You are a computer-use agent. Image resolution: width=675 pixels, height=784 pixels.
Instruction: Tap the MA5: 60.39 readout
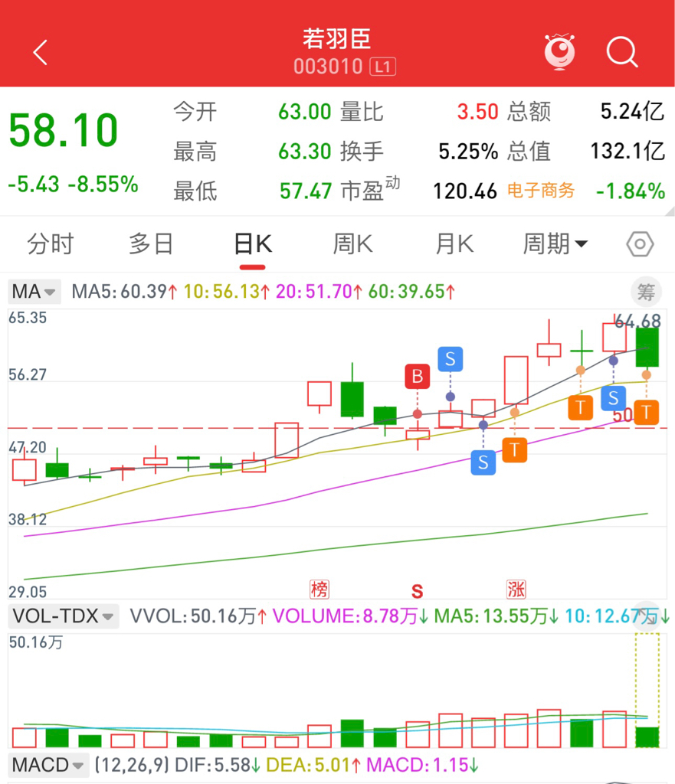[x=124, y=292]
